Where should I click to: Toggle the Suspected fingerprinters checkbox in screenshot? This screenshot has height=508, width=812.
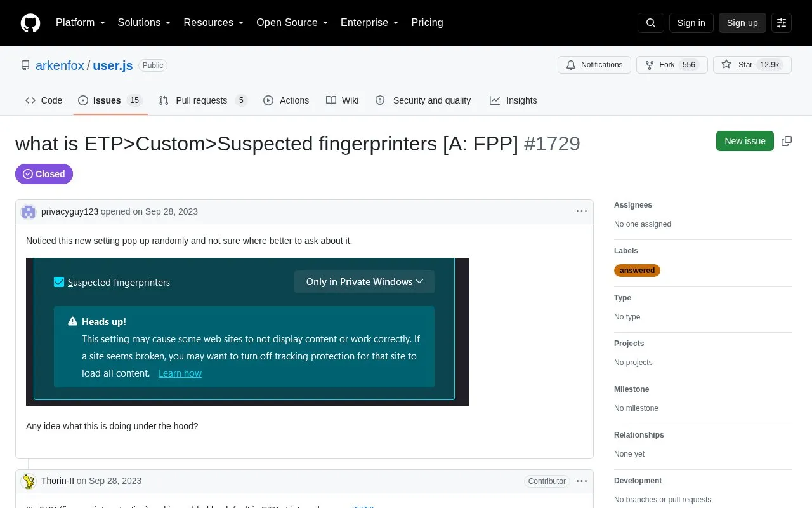(59, 282)
